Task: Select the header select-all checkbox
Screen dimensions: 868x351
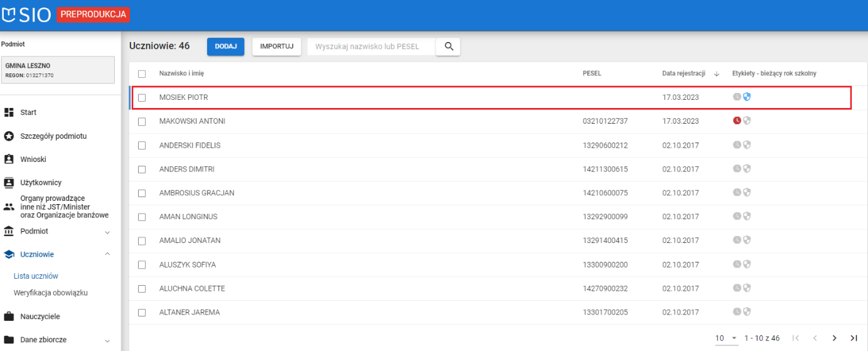Action: tap(142, 73)
